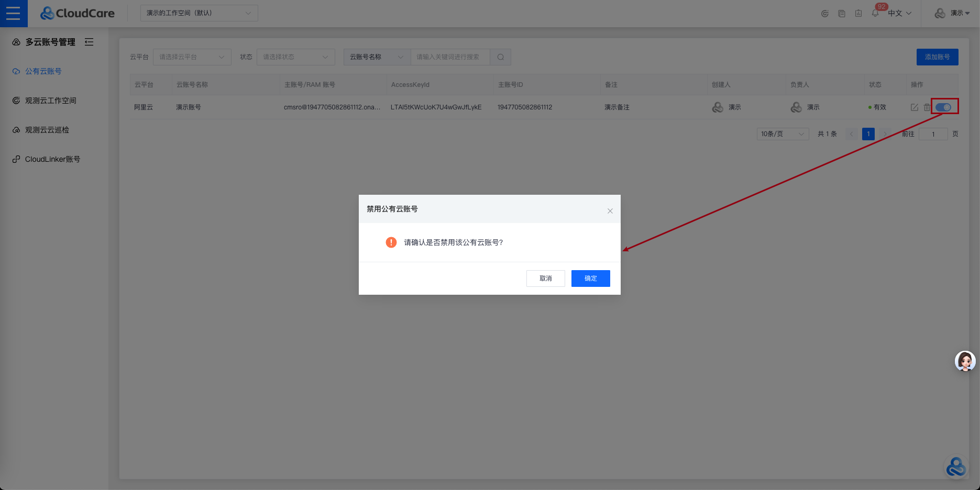Open the 10条/页 page size dropdown
This screenshot has width=980, height=490.
click(x=782, y=134)
